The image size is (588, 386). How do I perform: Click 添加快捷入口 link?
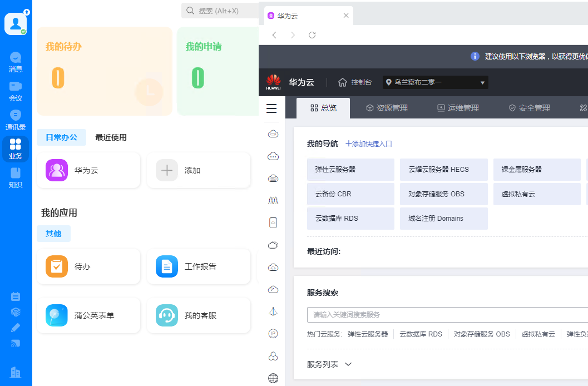pos(368,143)
